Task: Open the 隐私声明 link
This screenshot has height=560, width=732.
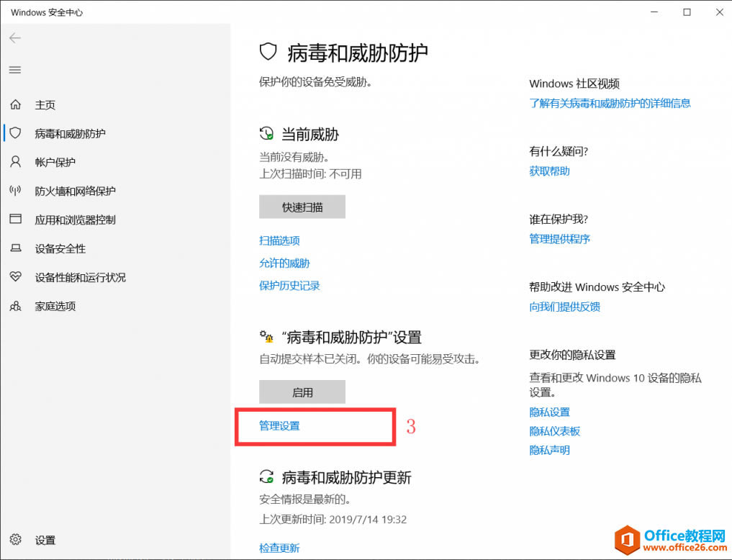Action: [549, 451]
